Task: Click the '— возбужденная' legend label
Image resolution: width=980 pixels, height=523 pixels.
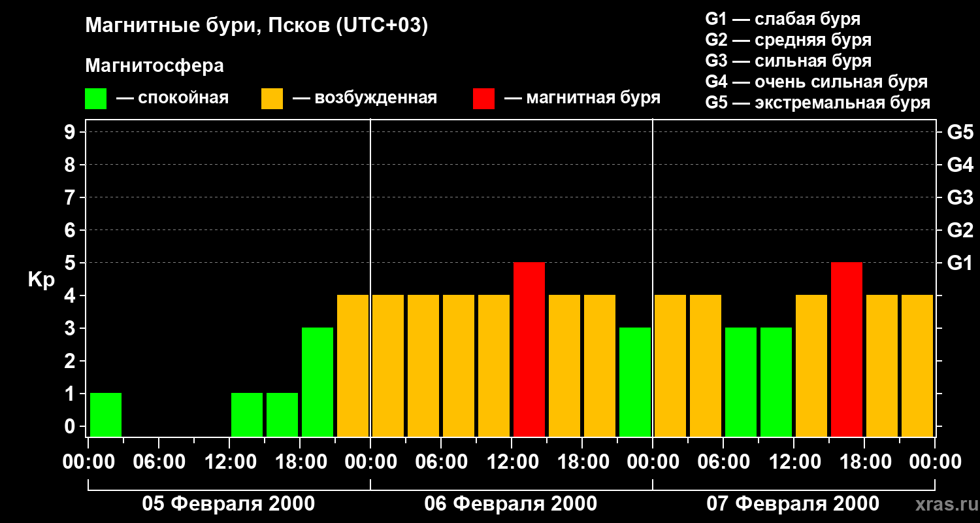Action: tap(365, 98)
